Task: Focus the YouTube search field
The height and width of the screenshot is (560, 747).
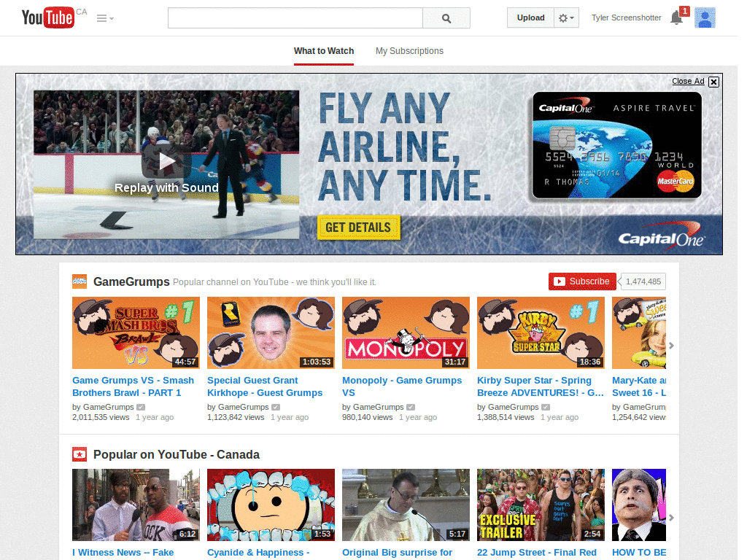Action: click(295, 18)
